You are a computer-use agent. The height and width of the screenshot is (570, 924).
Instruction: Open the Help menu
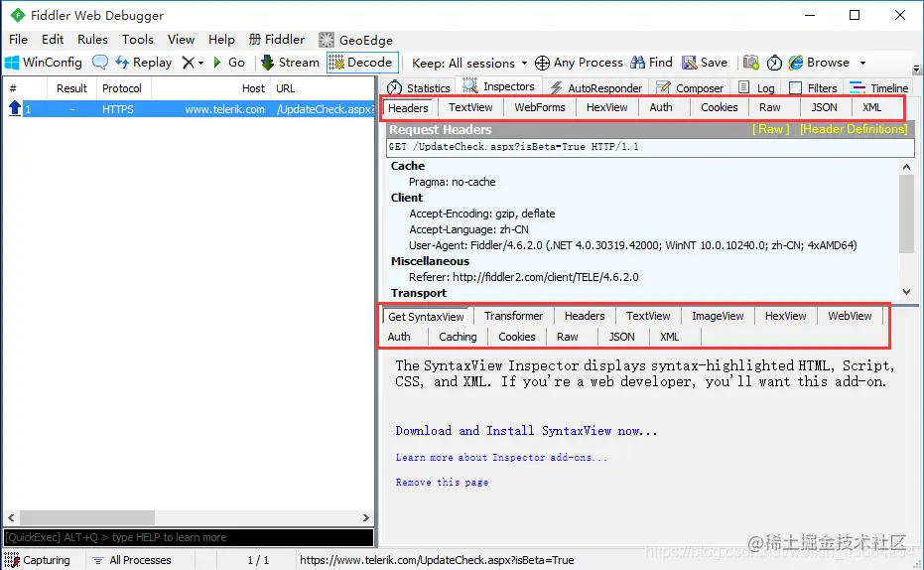(221, 40)
